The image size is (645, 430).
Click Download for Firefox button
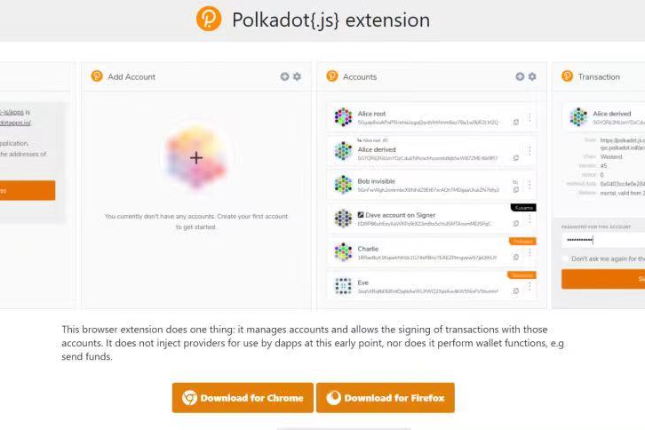click(x=385, y=398)
